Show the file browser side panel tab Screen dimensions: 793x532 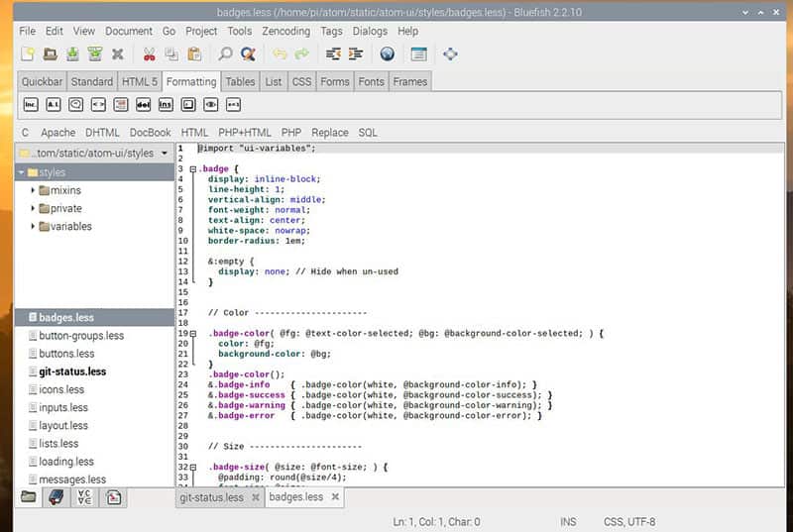(29, 497)
